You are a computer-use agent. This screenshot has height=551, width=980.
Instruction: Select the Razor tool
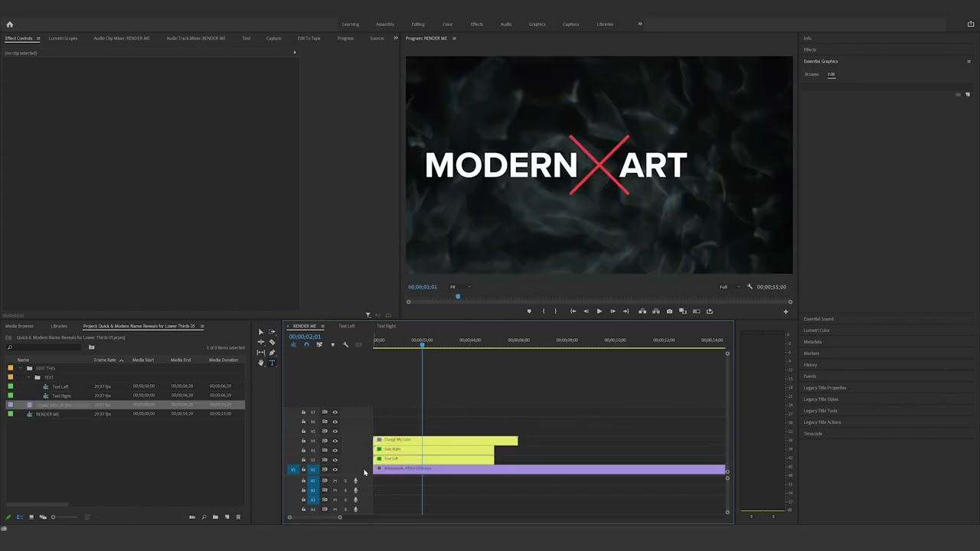(272, 342)
